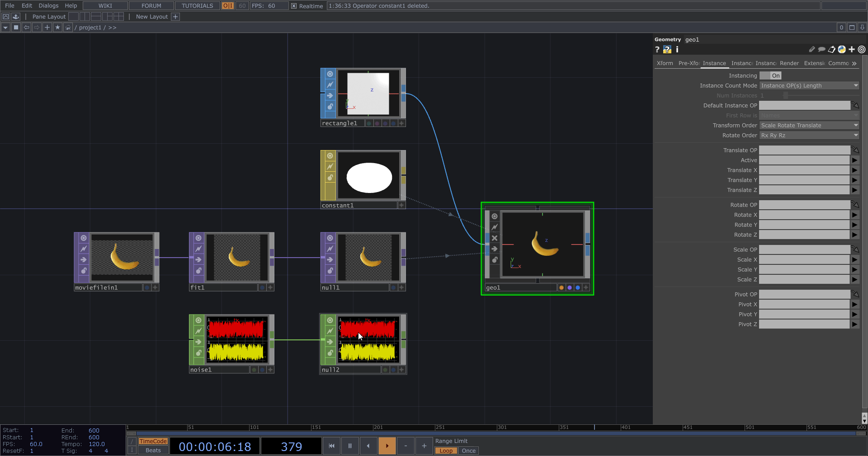Toggle the Instancing On switch
This screenshot has width=868, height=456.
pyautogui.click(x=770, y=75)
